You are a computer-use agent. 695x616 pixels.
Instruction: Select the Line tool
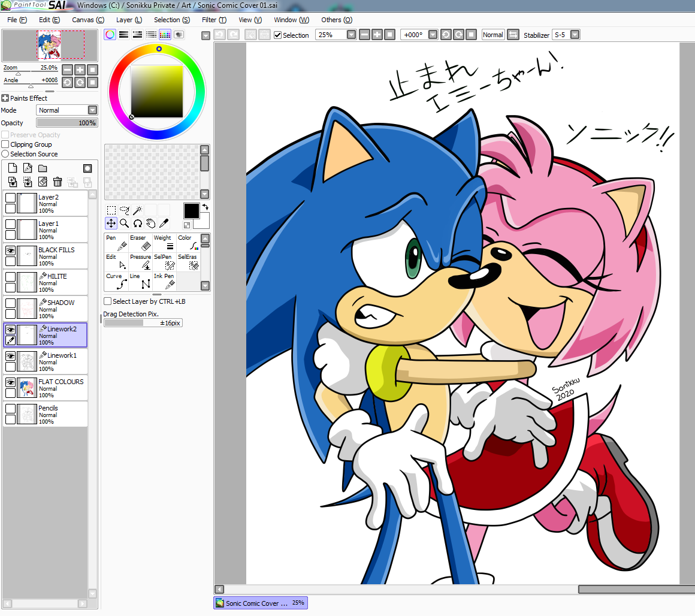click(x=141, y=281)
